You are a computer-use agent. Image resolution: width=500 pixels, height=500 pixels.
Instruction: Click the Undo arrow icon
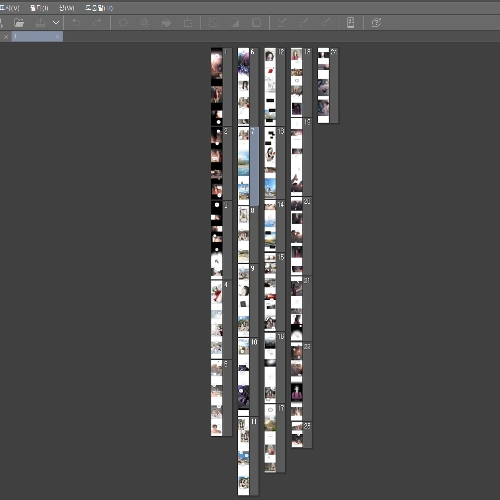coord(76,23)
